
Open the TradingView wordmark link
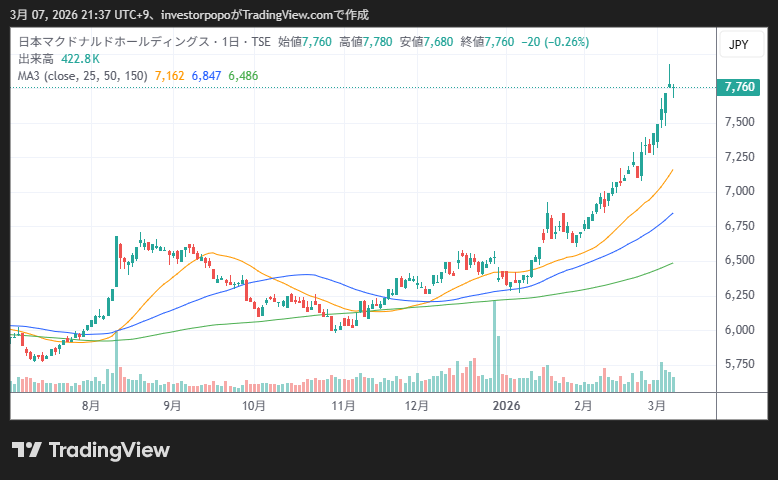pos(109,450)
